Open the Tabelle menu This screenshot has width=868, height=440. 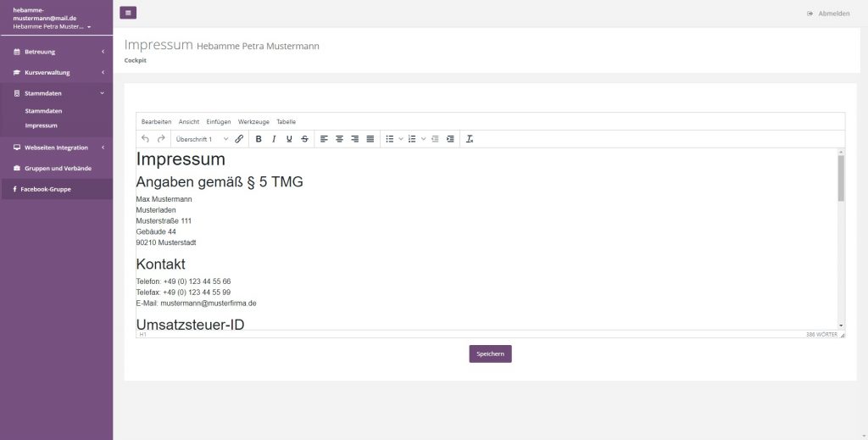[287, 121]
